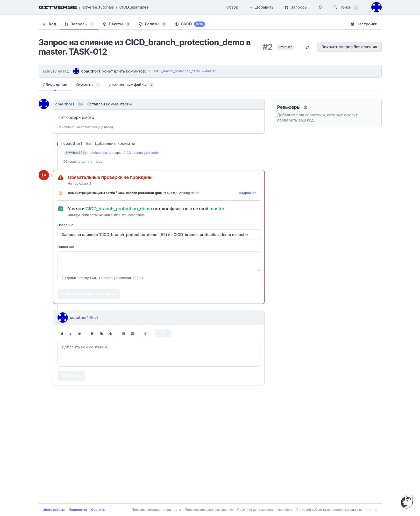Open Обзор in the top navigation
Viewport: 420px width, 516px height.
tap(232, 7)
